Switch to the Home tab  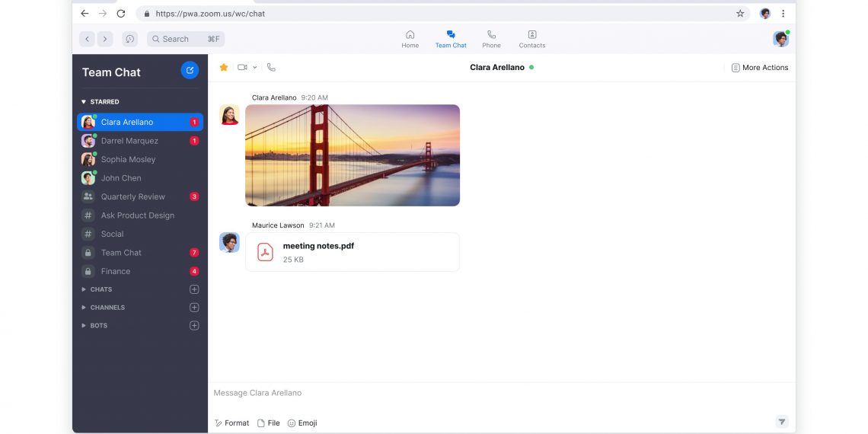[410, 39]
